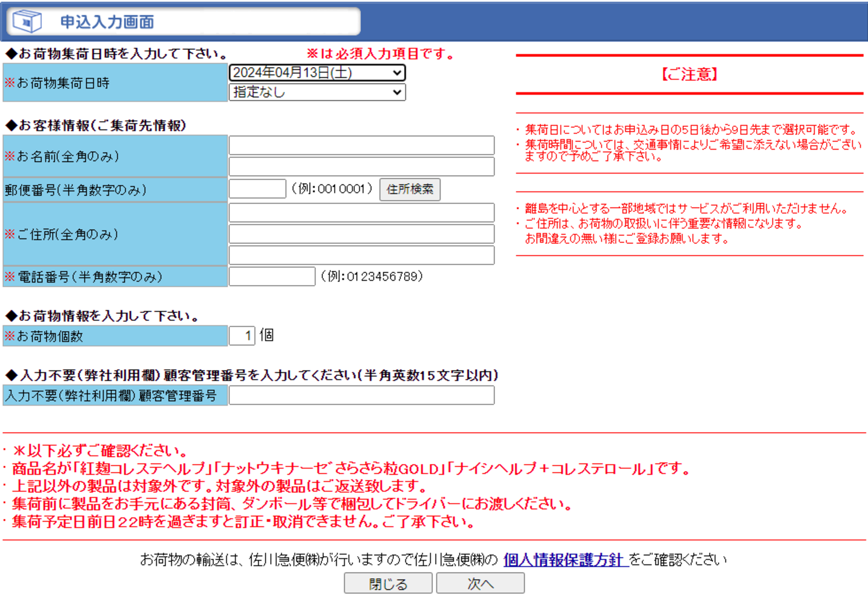Focus the 郵便番号 postal code field
Screen dimensions: 868x598
(258, 189)
